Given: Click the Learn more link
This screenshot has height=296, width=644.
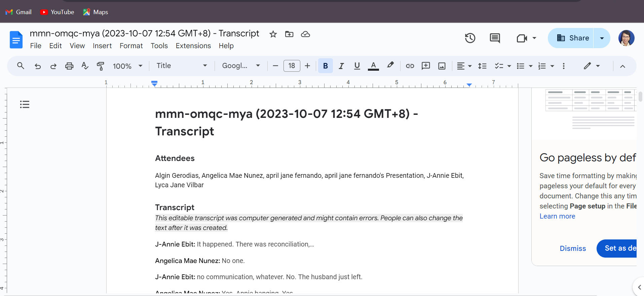Looking at the screenshot, I should pyautogui.click(x=557, y=216).
